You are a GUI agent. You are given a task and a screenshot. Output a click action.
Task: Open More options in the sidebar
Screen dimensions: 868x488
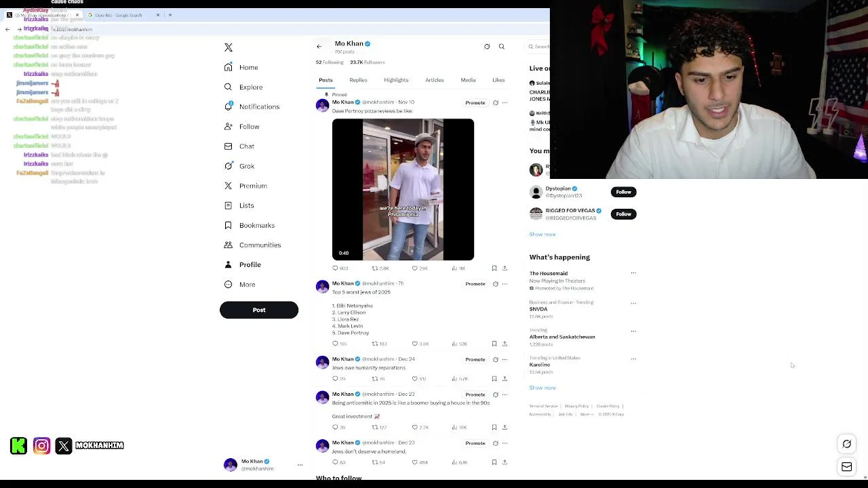click(x=239, y=285)
